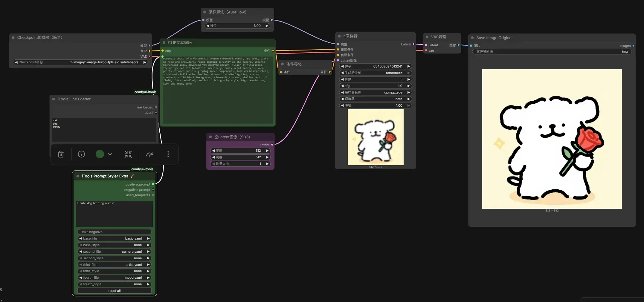This screenshot has width=644, height=302.
Task: Click 文件名前缀 img field
Action: (552, 51)
